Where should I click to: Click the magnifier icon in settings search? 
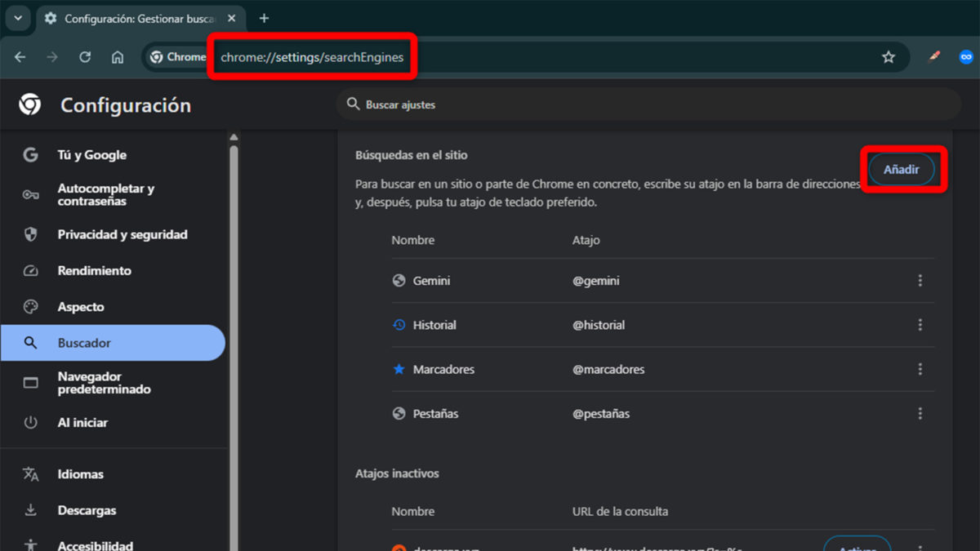point(353,104)
